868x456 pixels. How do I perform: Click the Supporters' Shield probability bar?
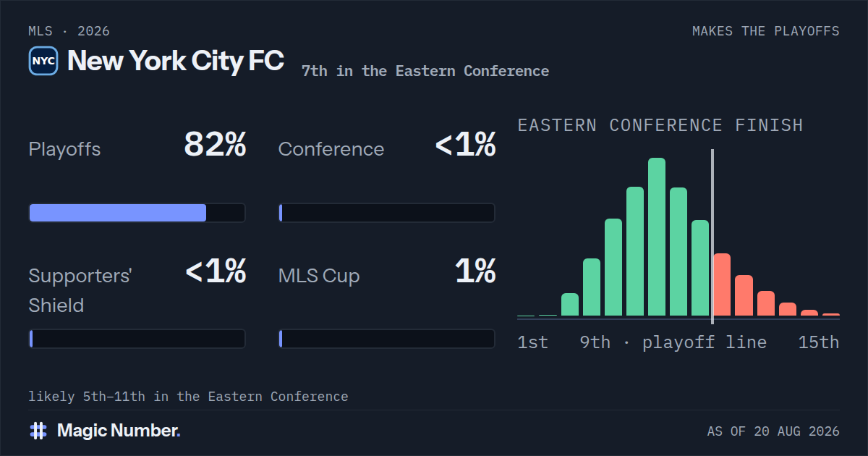pyautogui.click(x=137, y=339)
